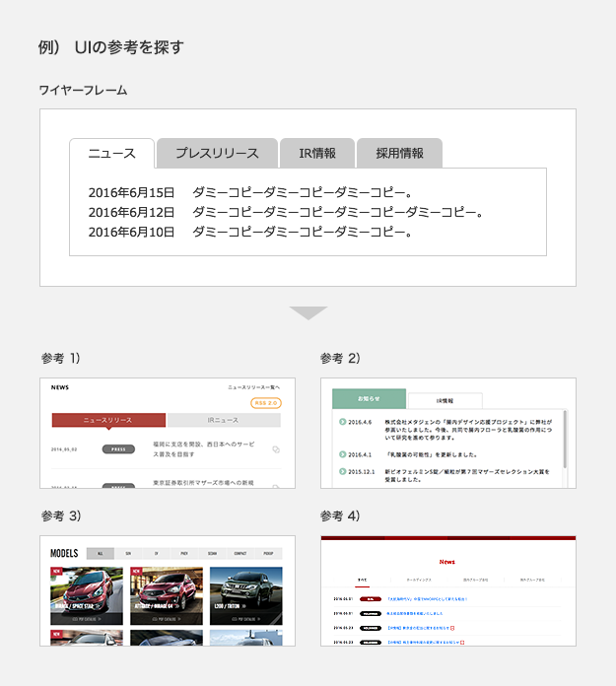Select the PICKUP filter in MODELS
The height and width of the screenshot is (686, 616).
[x=268, y=554]
